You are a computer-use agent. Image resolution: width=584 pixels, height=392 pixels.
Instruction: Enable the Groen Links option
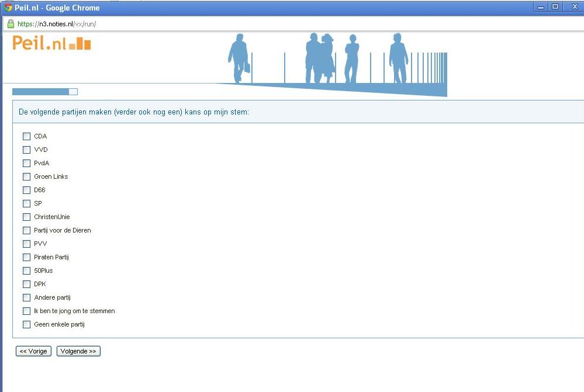tap(26, 177)
